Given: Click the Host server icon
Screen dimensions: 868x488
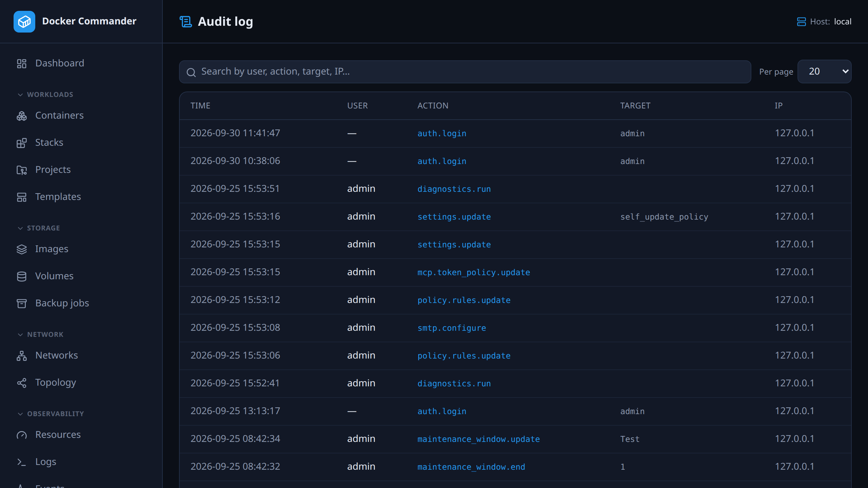Looking at the screenshot, I should (801, 22).
